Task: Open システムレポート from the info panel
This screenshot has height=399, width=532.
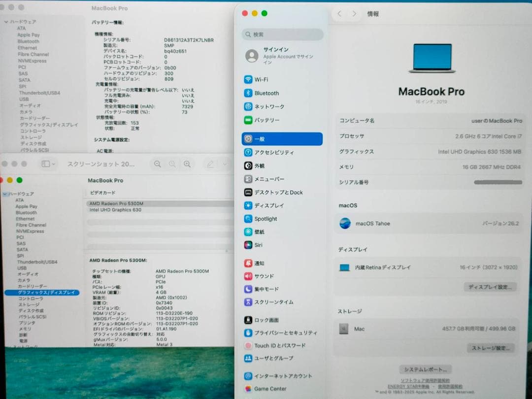Action: click(x=425, y=368)
